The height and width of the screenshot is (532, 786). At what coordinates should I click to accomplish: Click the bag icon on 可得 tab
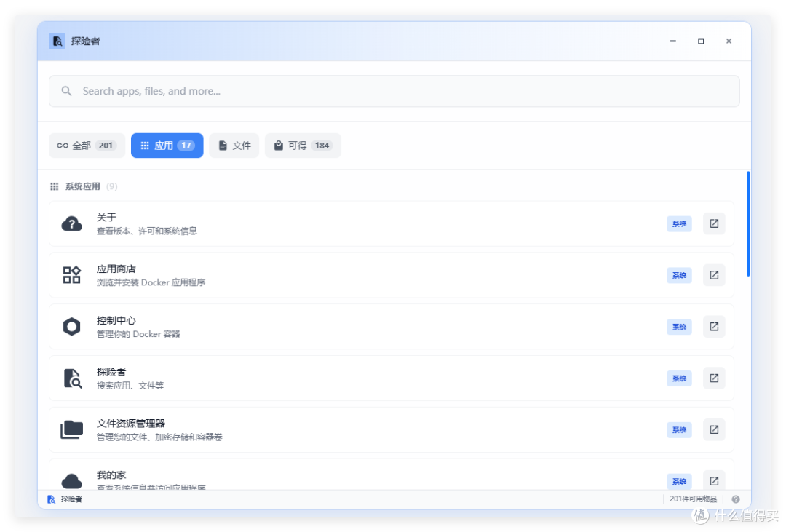pyautogui.click(x=278, y=146)
